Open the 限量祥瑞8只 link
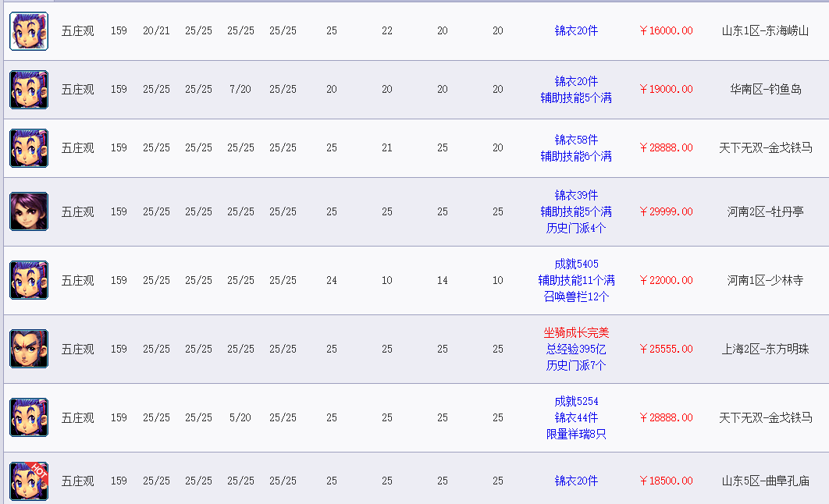 576,434
